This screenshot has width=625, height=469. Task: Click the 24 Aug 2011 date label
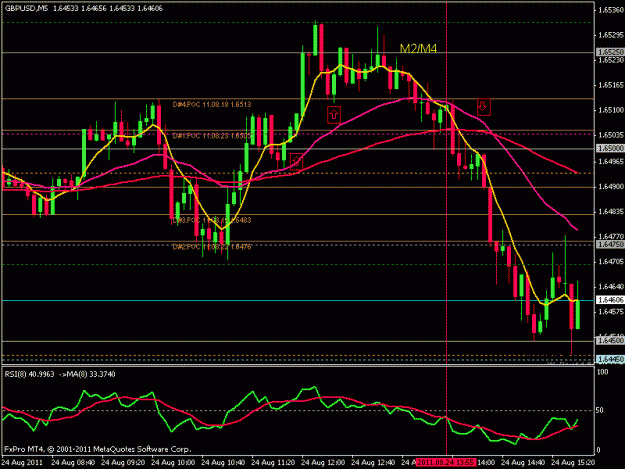tap(22, 463)
